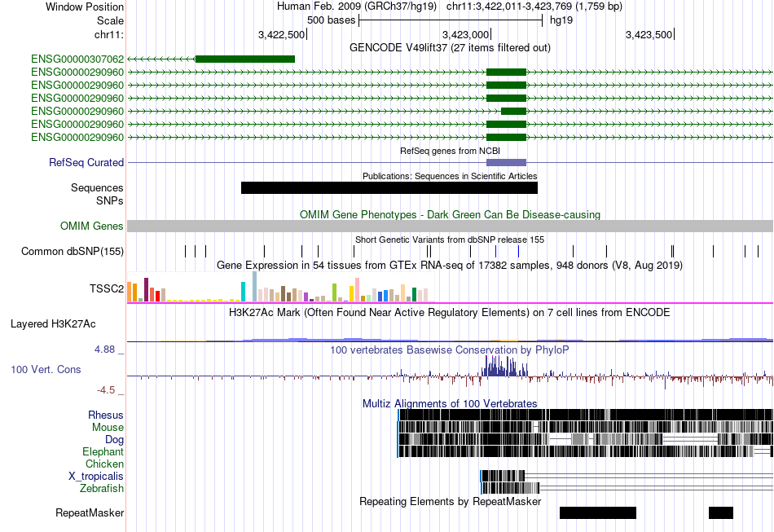
Task: Click the maroon bar in TSSC2 chart
Action: coord(146,290)
